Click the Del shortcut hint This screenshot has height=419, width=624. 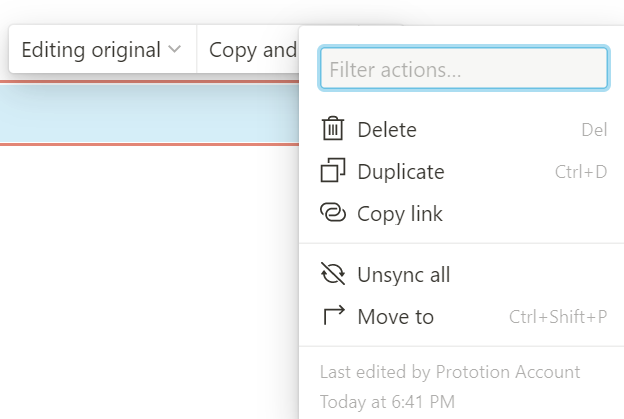594,130
